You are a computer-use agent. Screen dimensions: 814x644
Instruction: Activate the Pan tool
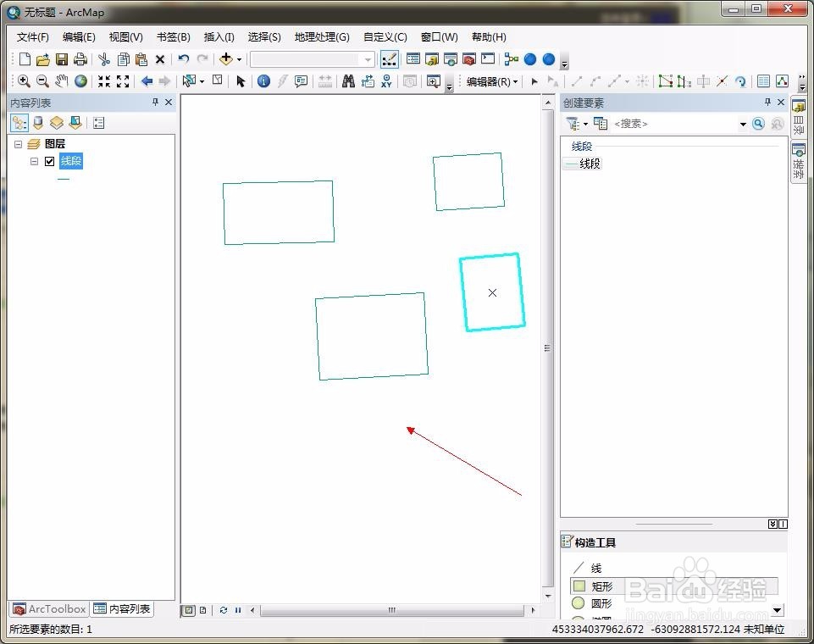(x=60, y=80)
